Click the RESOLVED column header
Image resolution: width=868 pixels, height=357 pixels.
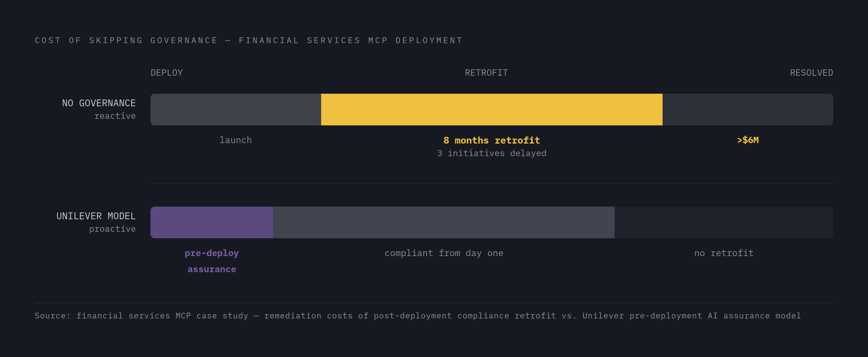coord(811,73)
